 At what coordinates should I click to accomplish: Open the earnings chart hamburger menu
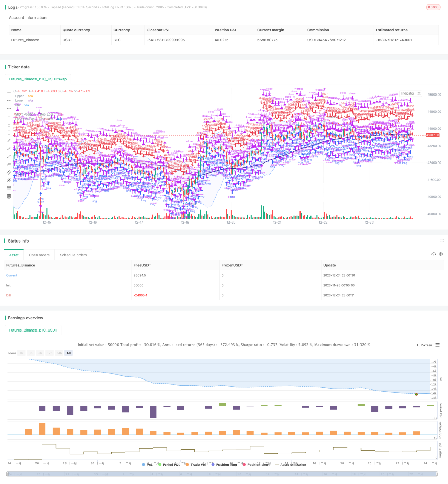(438, 345)
